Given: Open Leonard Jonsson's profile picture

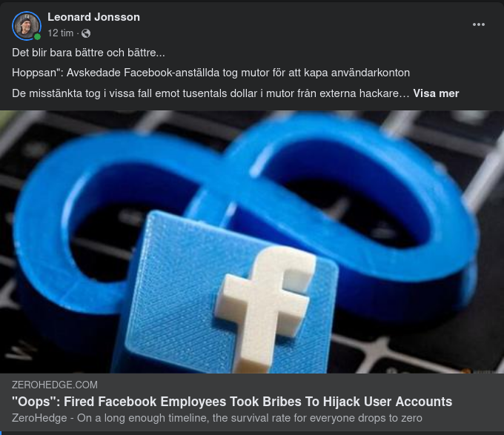Looking at the screenshot, I should (x=27, y=26).
